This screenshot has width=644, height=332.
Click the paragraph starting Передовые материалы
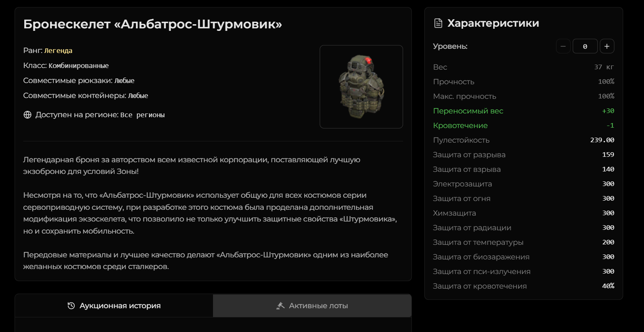point(205,261)
